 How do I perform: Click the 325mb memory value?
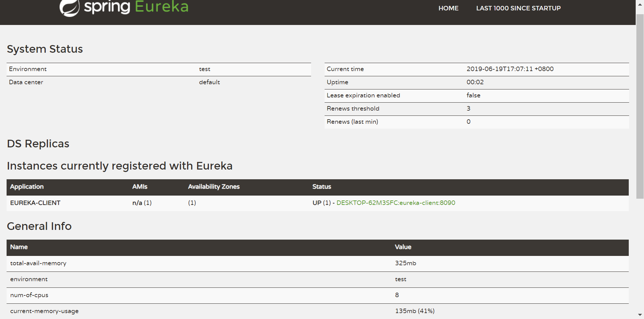click(405, 263)
